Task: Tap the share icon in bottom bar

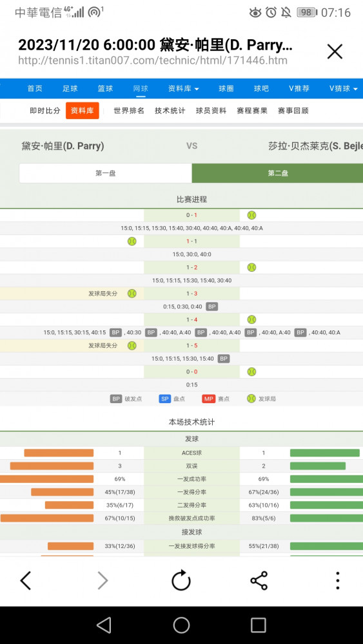Action: coord(259,580)
